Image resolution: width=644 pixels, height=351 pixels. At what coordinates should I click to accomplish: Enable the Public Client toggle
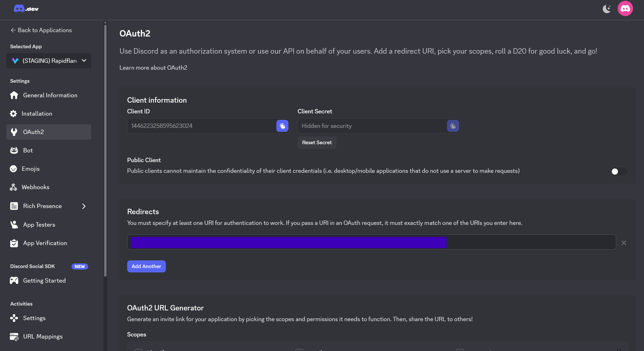(x=619, y=172)
